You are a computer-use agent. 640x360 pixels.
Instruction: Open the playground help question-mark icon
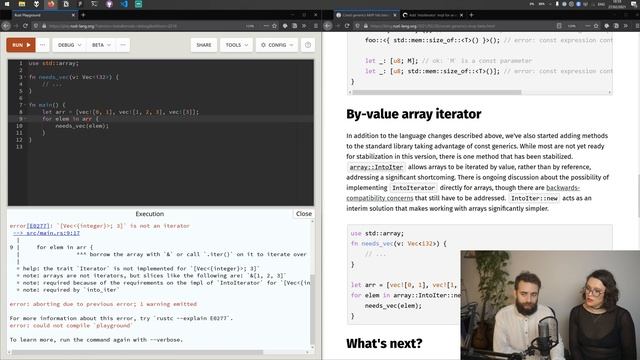308,45
